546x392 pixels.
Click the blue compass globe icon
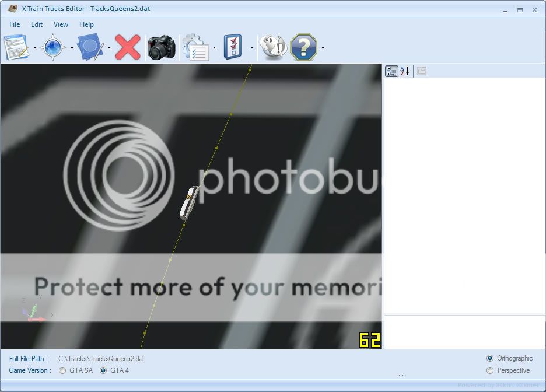[x=53, y=47]
